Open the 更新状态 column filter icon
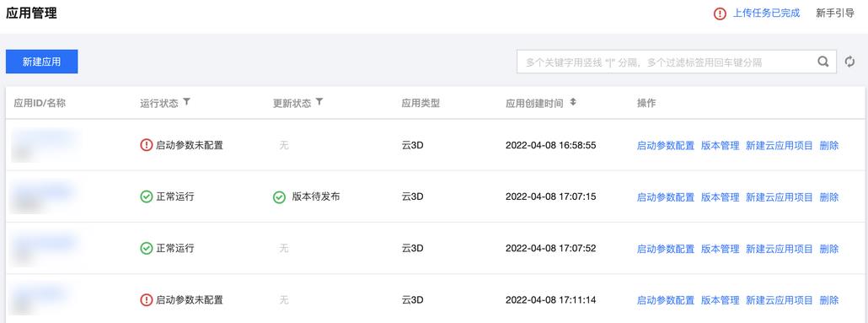 click(x=319, y=102)
